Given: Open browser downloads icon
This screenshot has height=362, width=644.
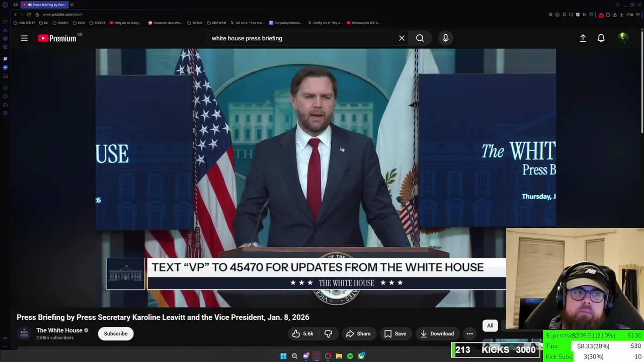Looking at the screenshot, I should [x=621, y=15].
